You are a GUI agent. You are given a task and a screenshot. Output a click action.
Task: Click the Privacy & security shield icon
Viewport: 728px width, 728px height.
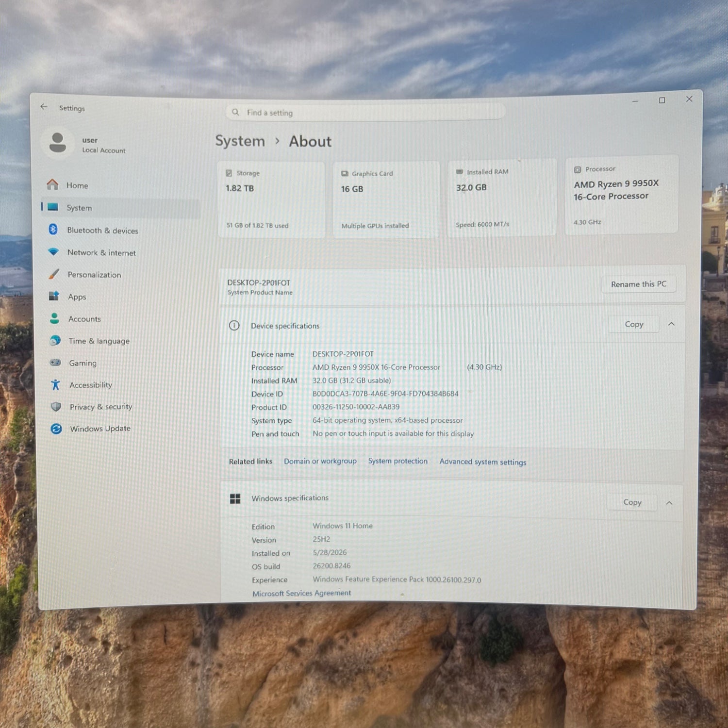[x=56, y=406]
